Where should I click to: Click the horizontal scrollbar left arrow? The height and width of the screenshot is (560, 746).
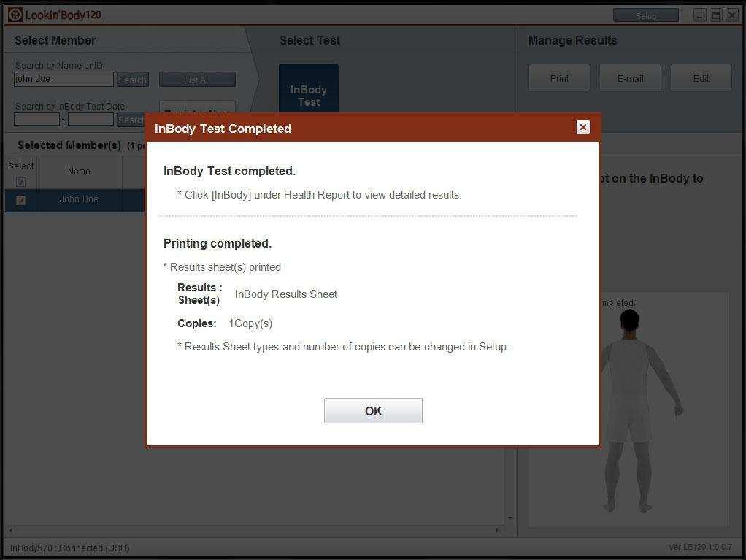coord(11,530)
